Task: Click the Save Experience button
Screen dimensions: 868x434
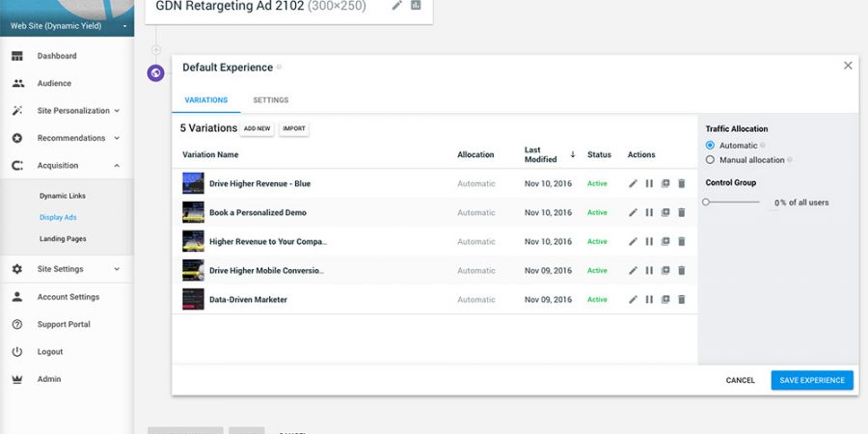Action: (812, 380)
